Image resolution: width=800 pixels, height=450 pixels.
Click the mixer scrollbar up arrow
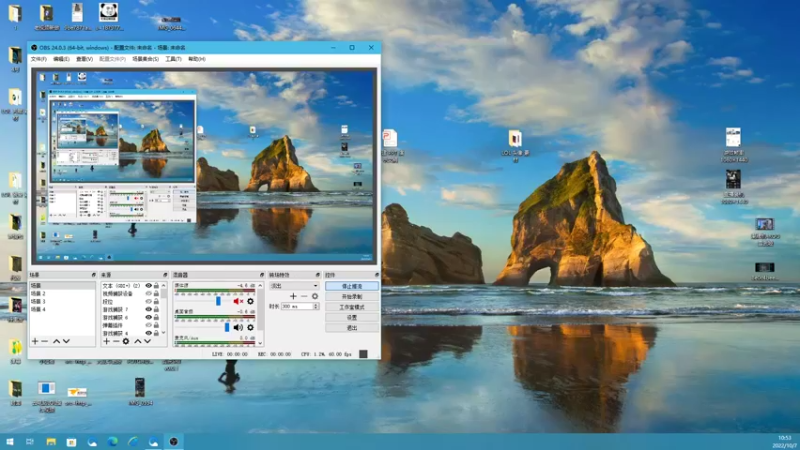(x=260, y=285)
